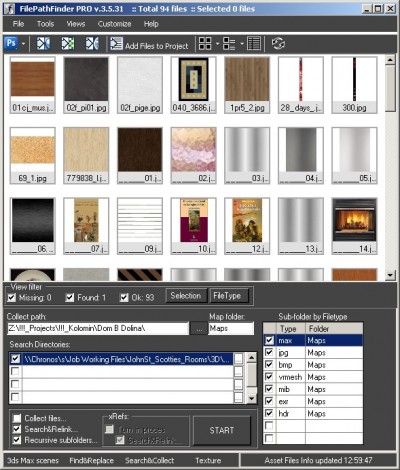This screenshot has height=470, width=400.
Task: Open the dropdown arrow next to list view icon
Action: (x=242, y=44)
